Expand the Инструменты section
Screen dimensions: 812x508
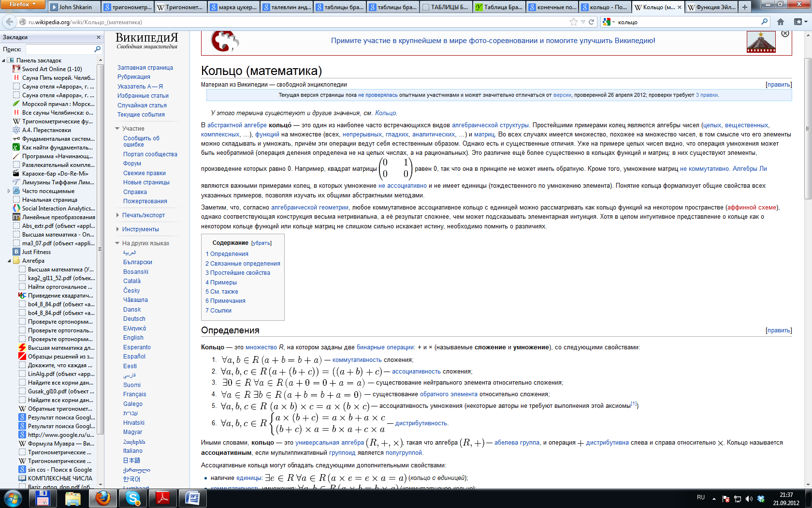tap(117, 229)
